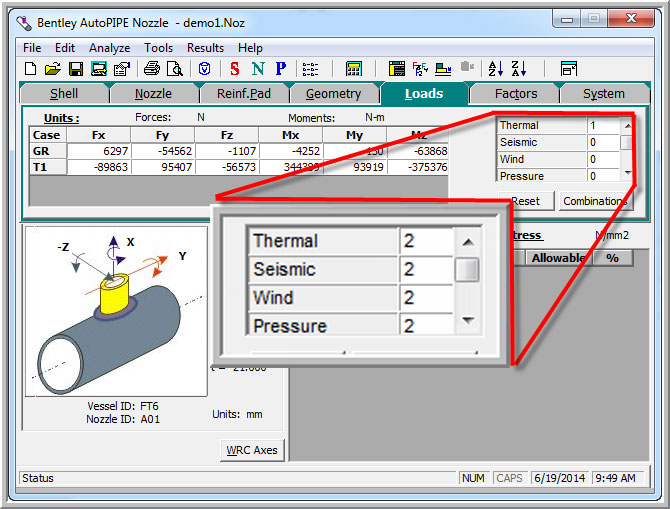Edit the Pressure factor value 0

pos(603,175)
